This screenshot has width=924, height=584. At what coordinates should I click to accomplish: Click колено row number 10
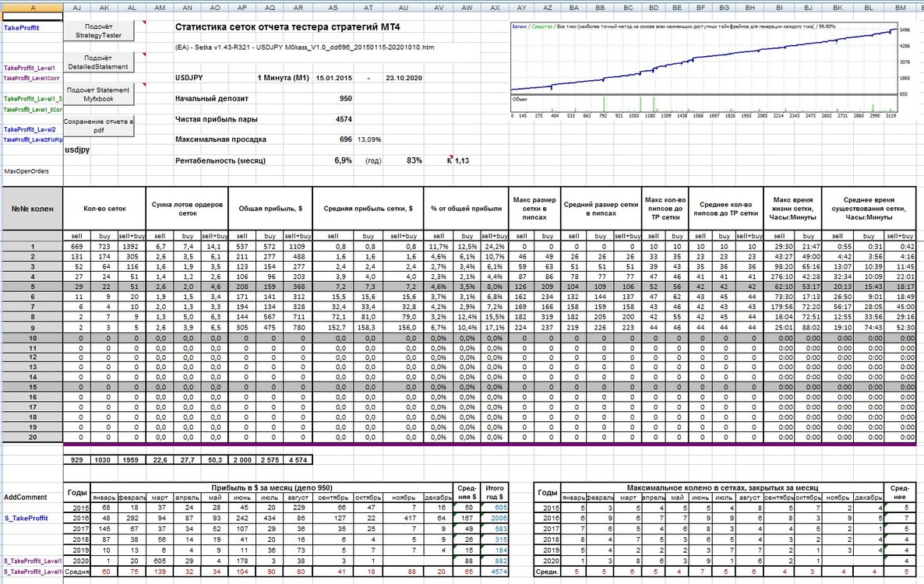click(x=33, y=339)
